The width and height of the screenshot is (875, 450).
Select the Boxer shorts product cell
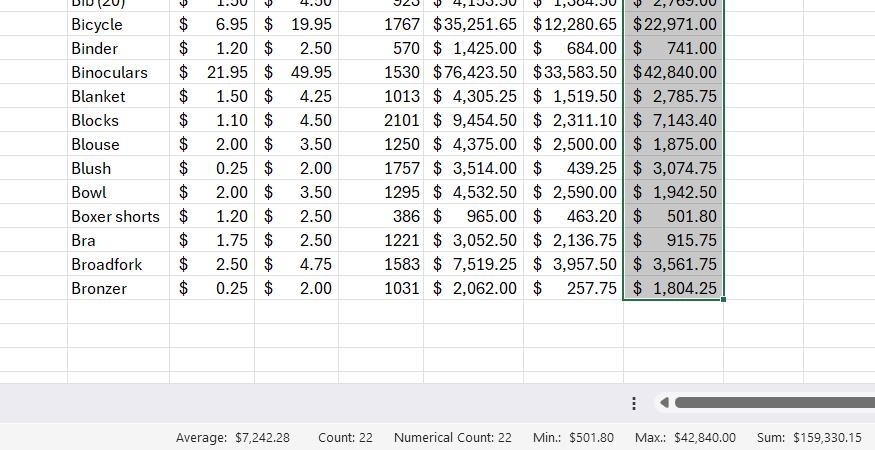coord(118,217)
